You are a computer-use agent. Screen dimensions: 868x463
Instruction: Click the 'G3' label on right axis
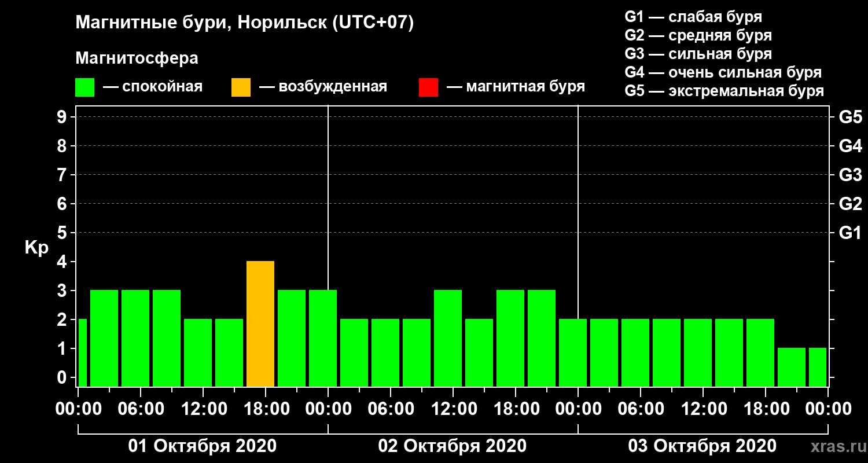(850, 175)
